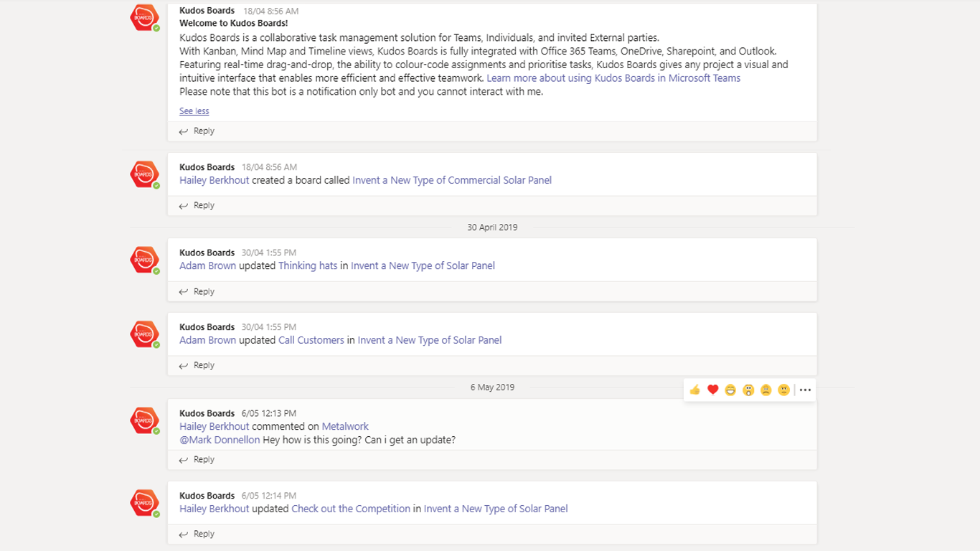
Task: Click Kudos Boards avatar on welcome message
Action: point(144,18)
